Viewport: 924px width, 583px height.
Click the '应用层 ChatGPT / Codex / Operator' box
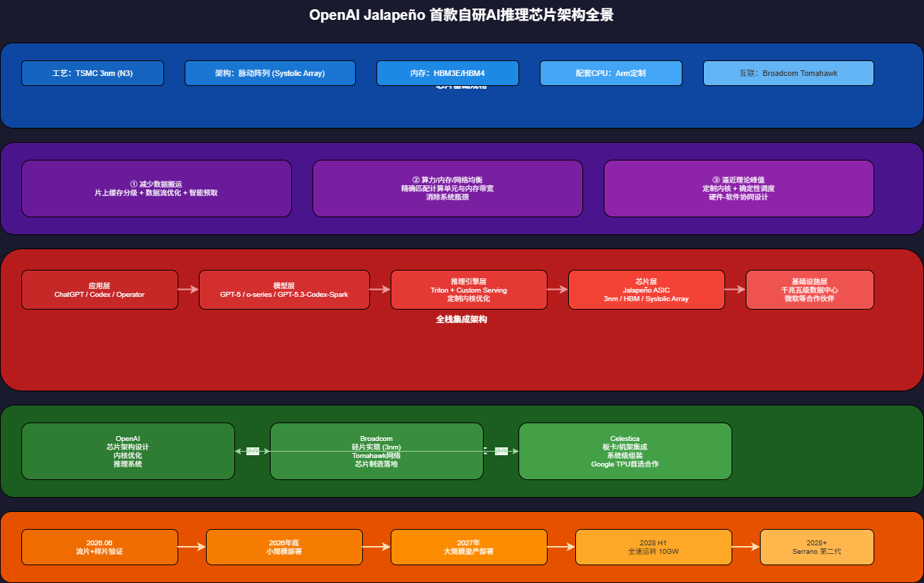coord(99,290)
